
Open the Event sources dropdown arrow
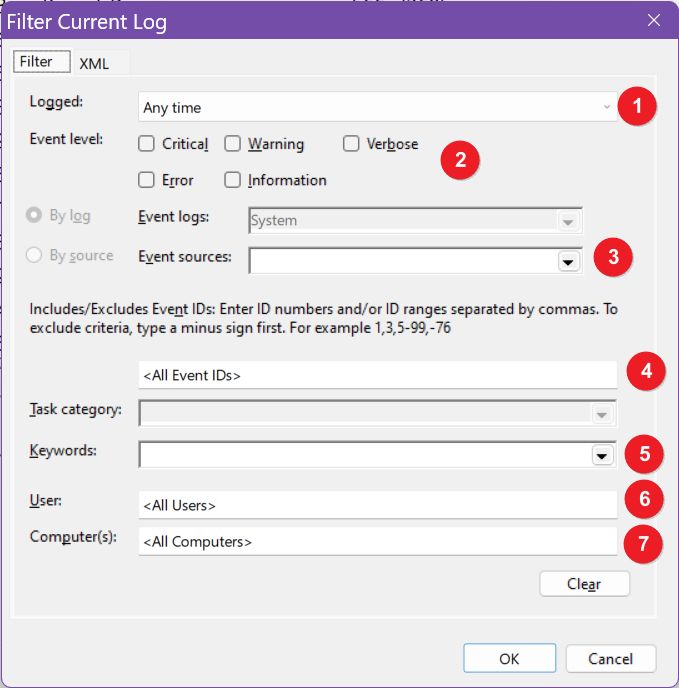(x=568, y=262)
